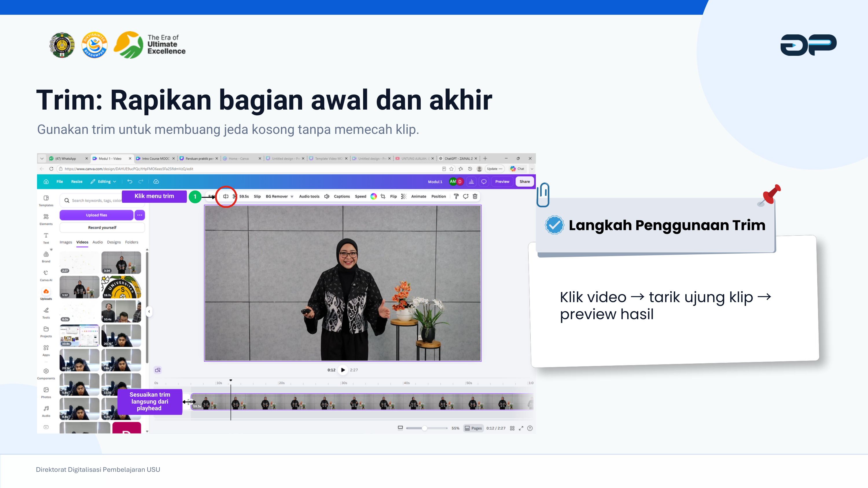Open the Projects sidebar panel

[46, 332]
